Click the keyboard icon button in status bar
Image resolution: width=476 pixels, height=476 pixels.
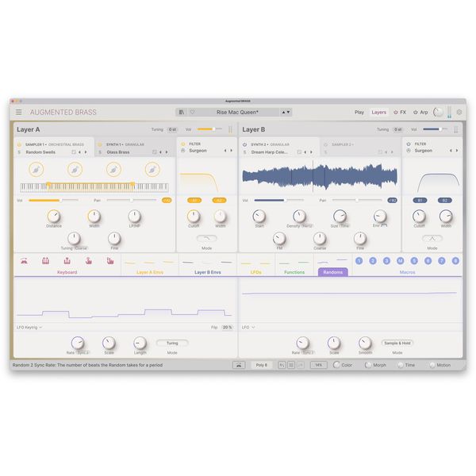[239, 365]
